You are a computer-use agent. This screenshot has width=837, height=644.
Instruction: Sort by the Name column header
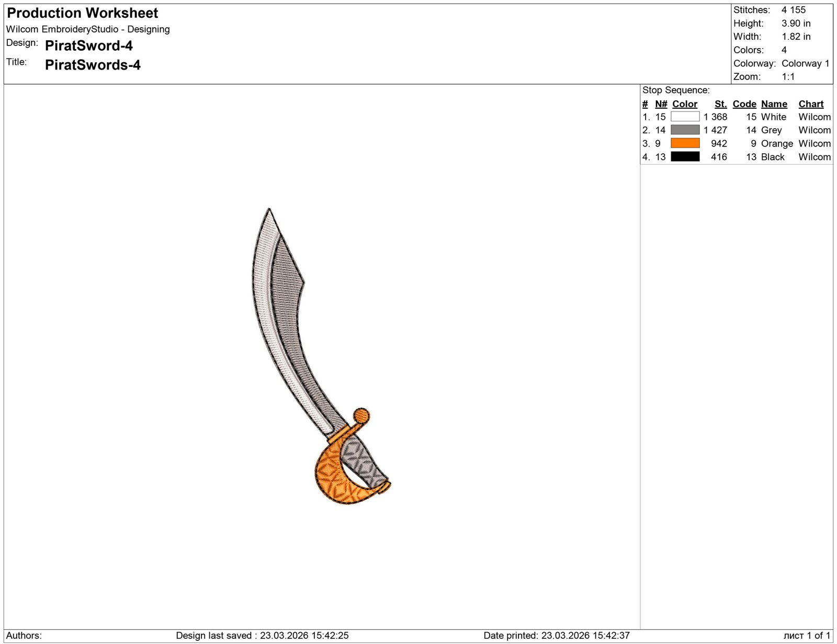click(x=774, y=104)
